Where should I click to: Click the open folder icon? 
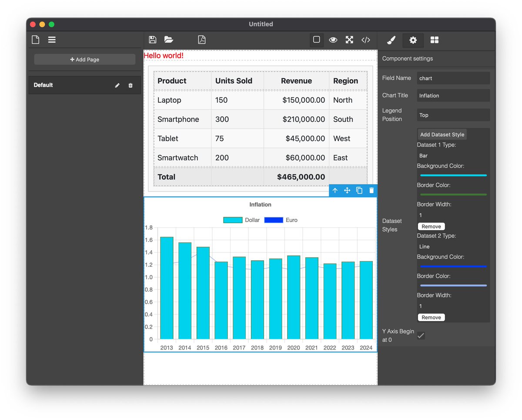coord(169,40)
